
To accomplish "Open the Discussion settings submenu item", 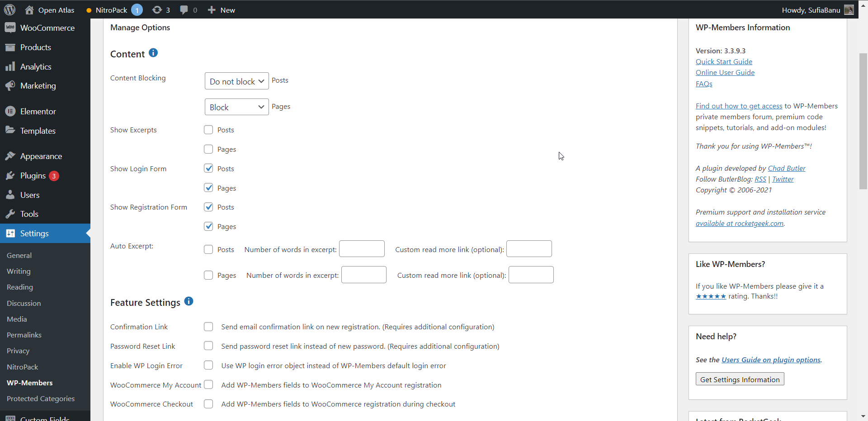I will (x=24, y=303).
